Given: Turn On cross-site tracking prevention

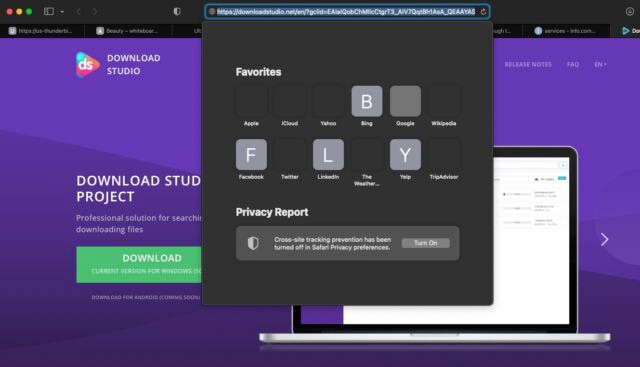Looking at the screenshot, I should 425,243.
